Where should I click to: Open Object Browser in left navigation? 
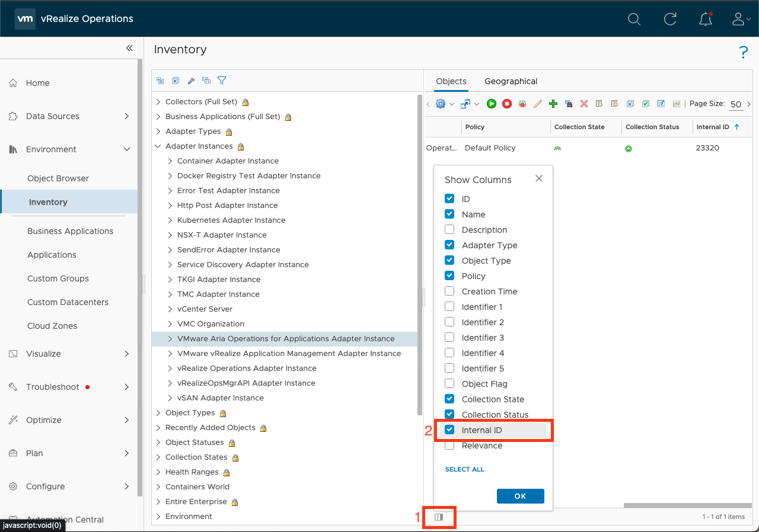click(x=58, y=178)
